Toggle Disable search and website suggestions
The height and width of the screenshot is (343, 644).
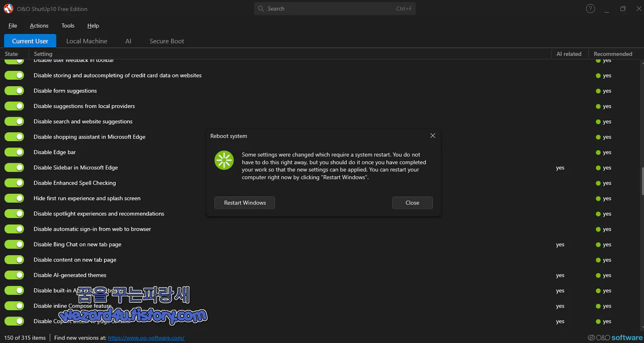[14, 121]
